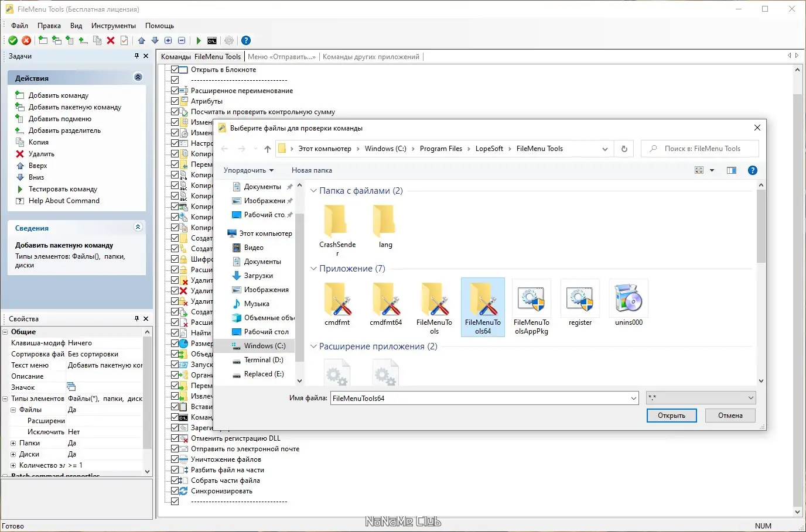Click Новая папка in the dialog toolbar

[x=312, y=170]
